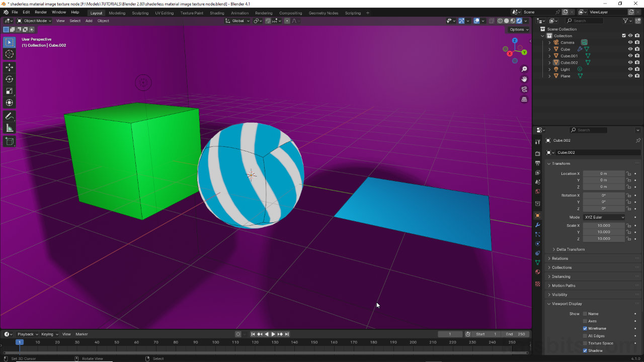
Task: Open the viewport Options dropdown
Action: point(519,29)
